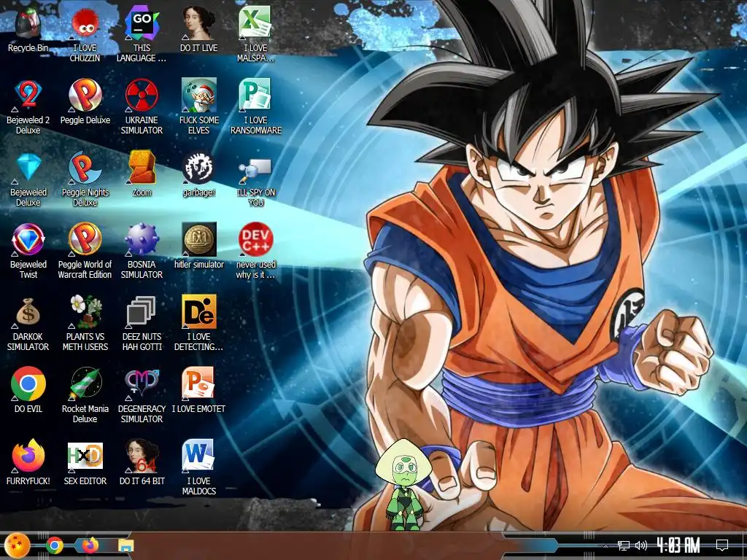Open the Dragon Ball Start button
Viewport: 747px width, 560px height.
(18, 545)
